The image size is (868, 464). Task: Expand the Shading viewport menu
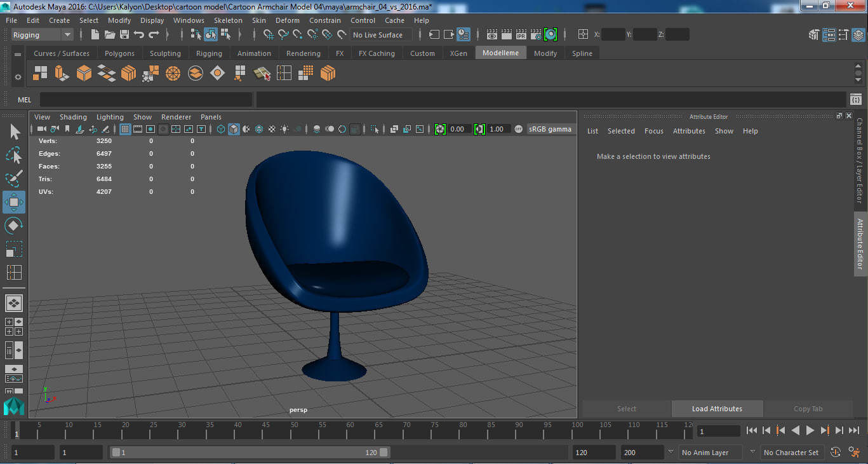pyautogui.click(x=73, y=117)
